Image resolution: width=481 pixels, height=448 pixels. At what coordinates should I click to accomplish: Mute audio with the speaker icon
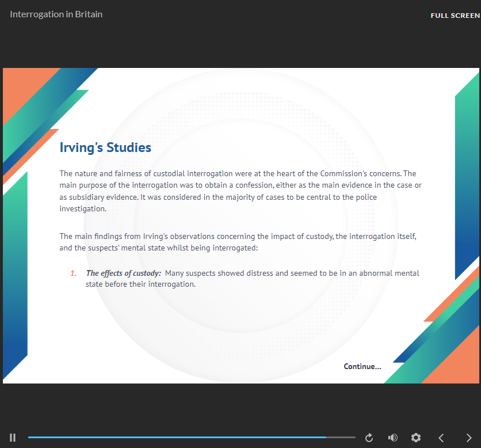[392, 438]
